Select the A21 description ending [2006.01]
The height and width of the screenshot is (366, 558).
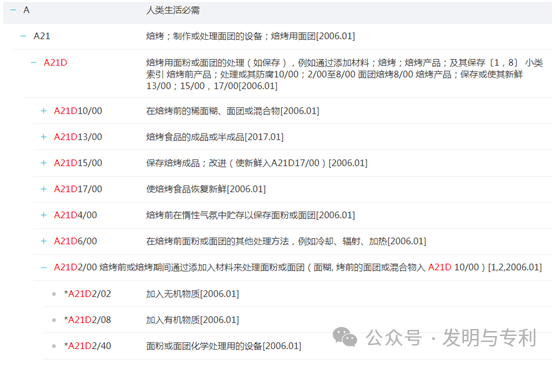click(x=251, y=36)
